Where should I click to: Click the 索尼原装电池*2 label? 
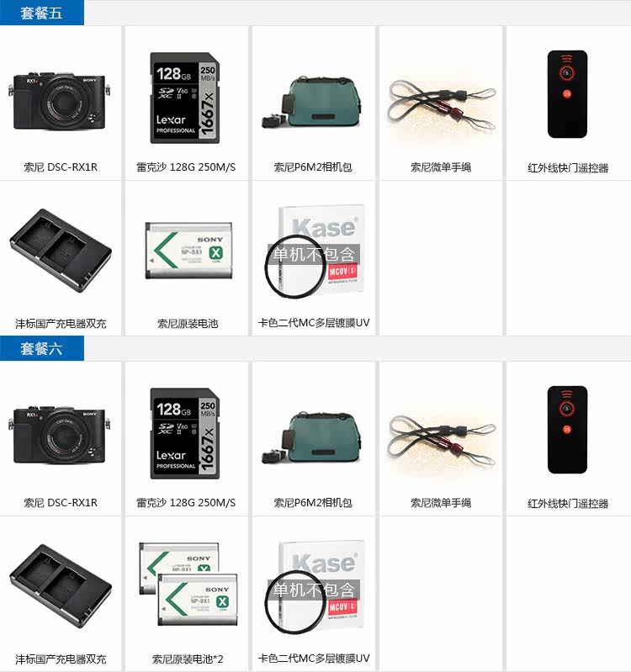pos(188,659)
